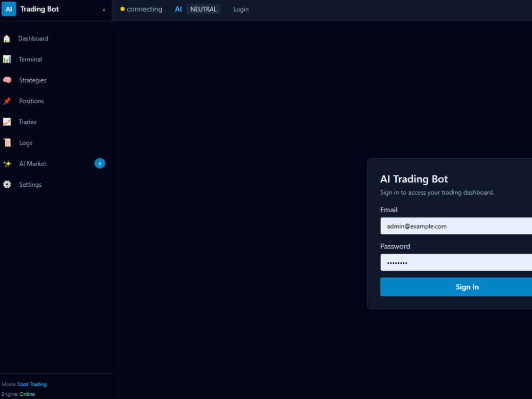532x399 pixels.
Task: Click the blue AI label in top bar
Action: tap(178, 9)
